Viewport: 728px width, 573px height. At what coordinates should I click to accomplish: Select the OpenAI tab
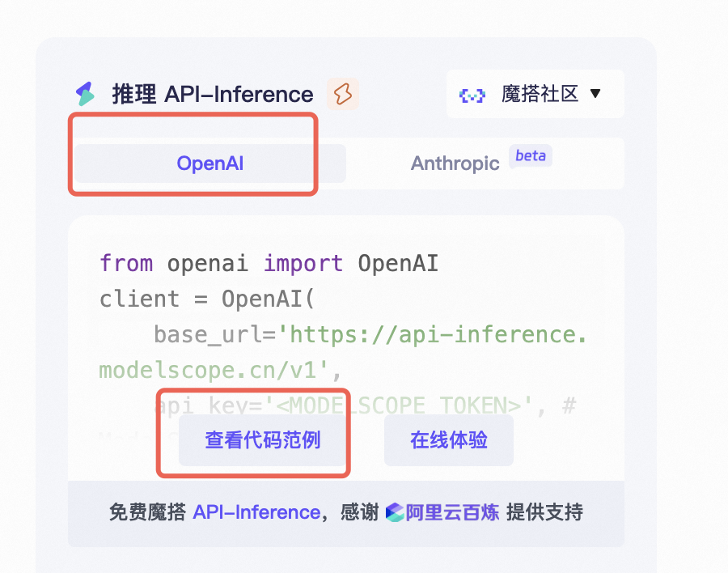click(210, 163)
